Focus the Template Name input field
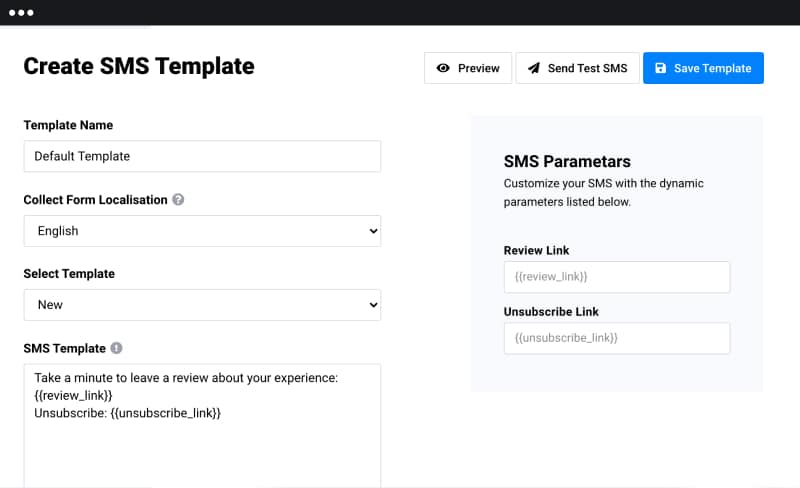 (x=202, y=156)
